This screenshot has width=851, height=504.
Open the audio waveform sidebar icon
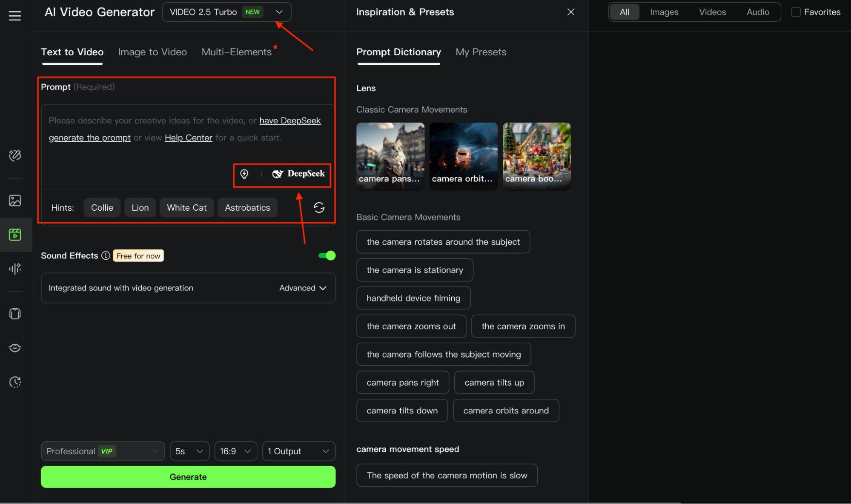pos(15,269)
